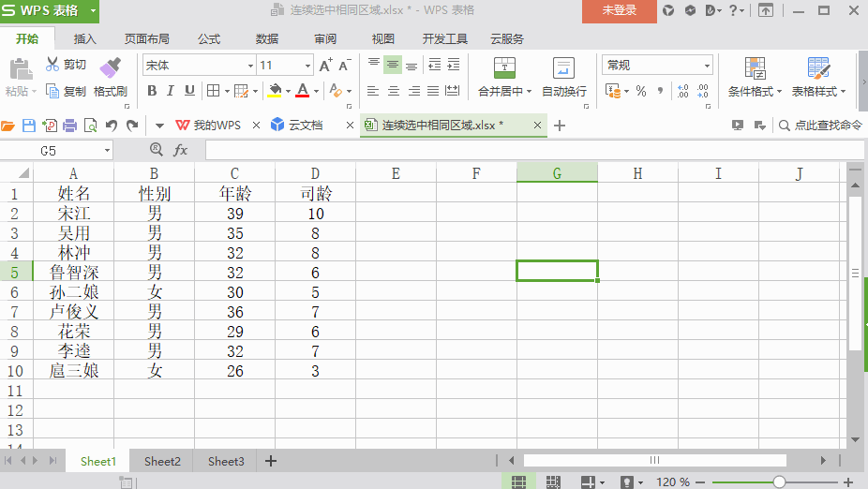Apply percent style
The width and height of the screenshot is (868, 489).
point(641,91)
